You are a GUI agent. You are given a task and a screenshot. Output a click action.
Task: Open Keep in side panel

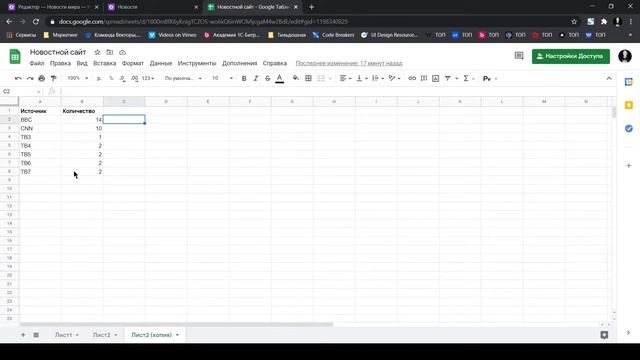tap(629, 105)
